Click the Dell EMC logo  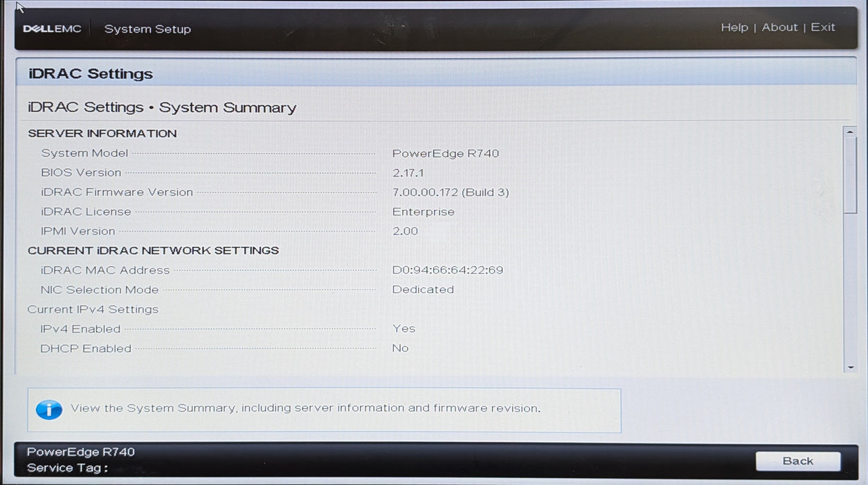point(52,29)
